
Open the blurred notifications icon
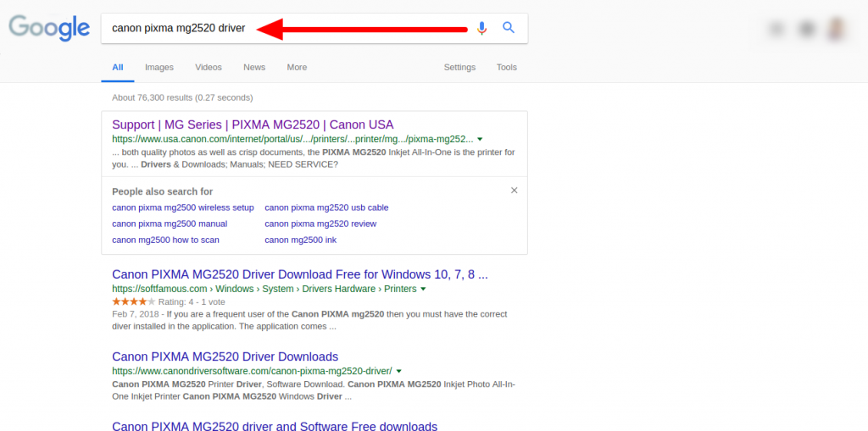tap(808, 28)
